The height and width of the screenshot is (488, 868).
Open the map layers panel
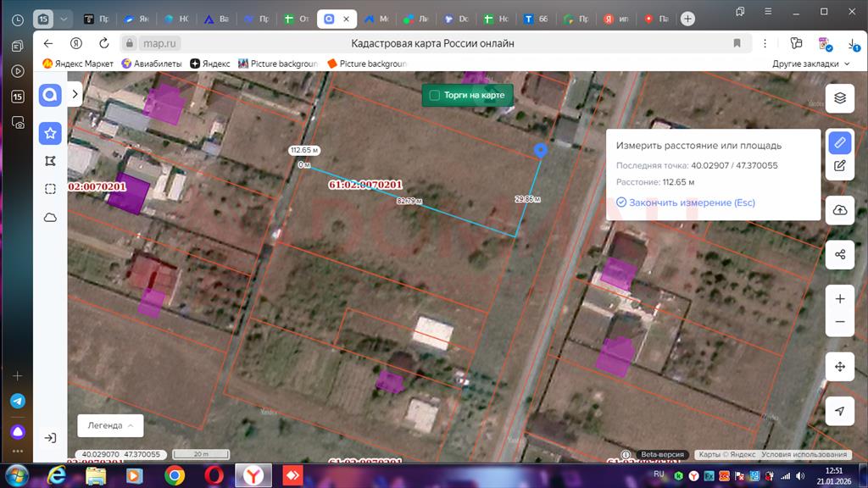pos(839,97)
